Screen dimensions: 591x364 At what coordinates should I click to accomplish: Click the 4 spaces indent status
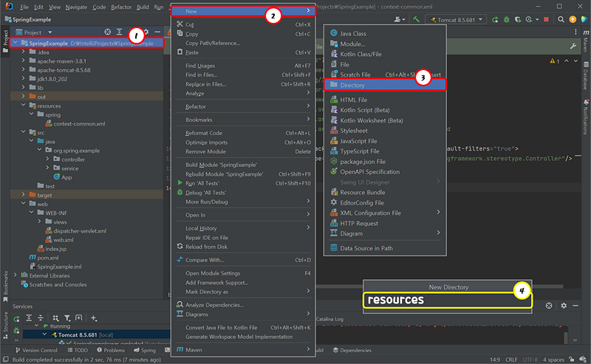553,360
